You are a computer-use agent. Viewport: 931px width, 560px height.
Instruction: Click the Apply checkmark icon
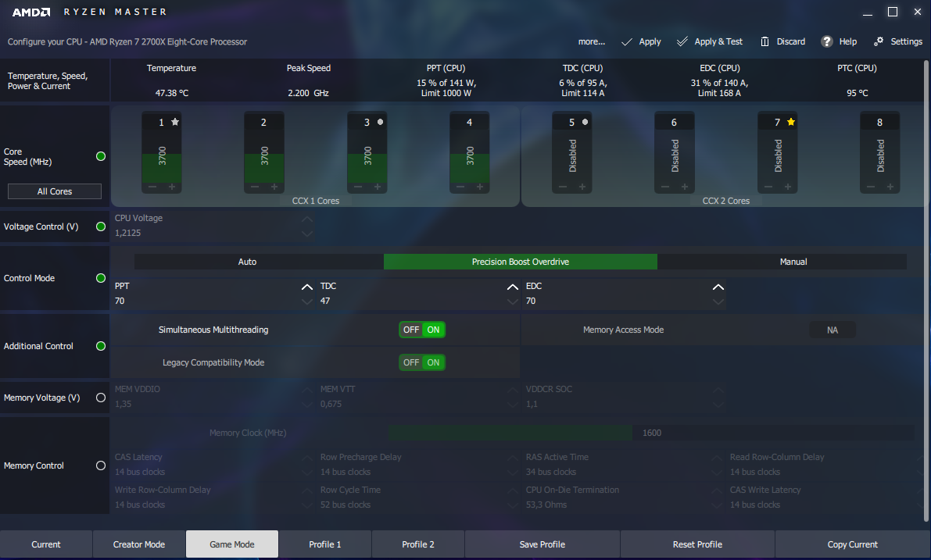(626, 41)
